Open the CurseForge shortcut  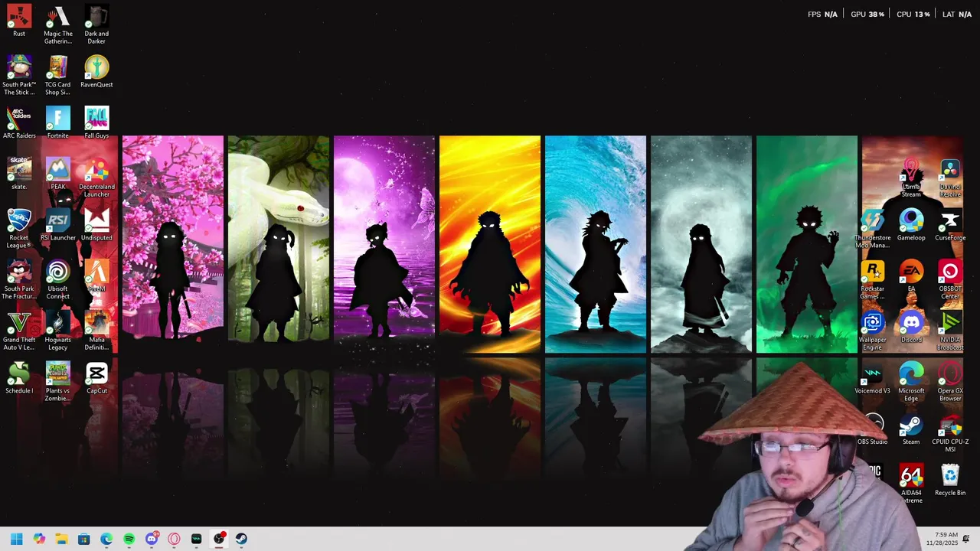[950, 225]
